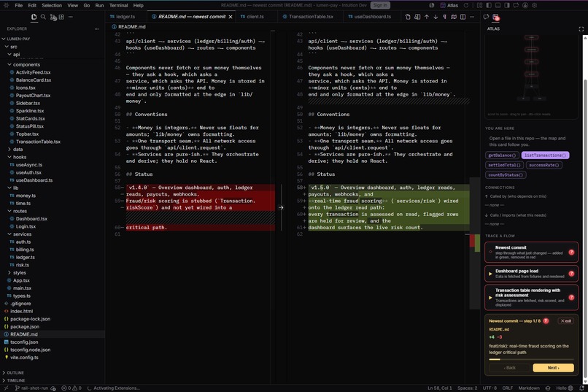Go to next change arrow
The image size is (588, 392).
coord(436,17)
